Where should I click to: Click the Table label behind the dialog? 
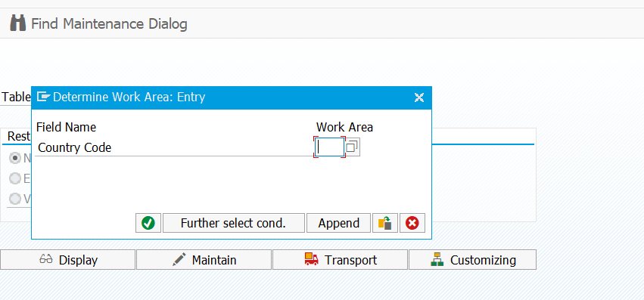(16, 97)
